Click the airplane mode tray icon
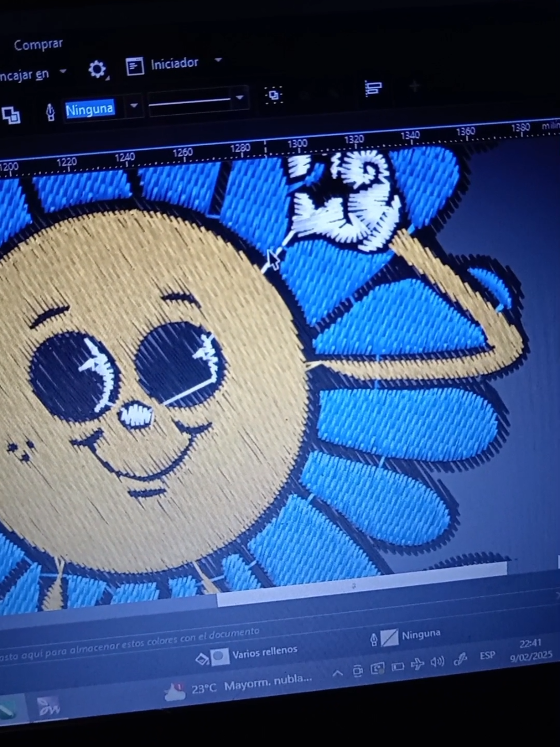 [417, 665]
